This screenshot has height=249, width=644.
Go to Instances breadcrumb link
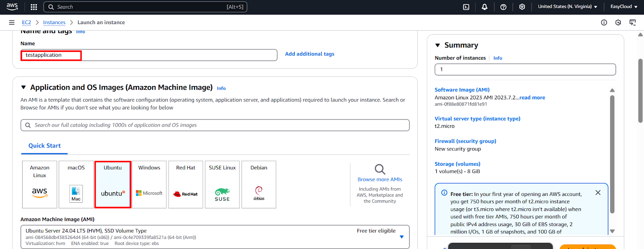click(x=54, y=23)
